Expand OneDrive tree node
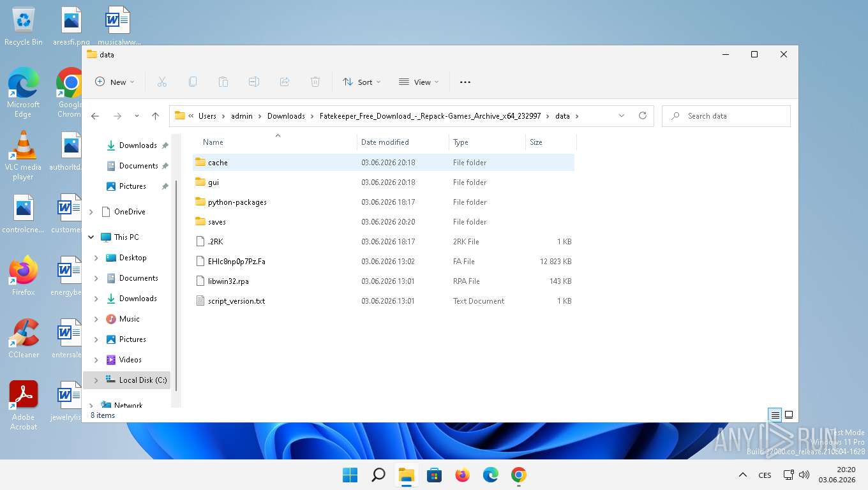 (x=91, y=212)
